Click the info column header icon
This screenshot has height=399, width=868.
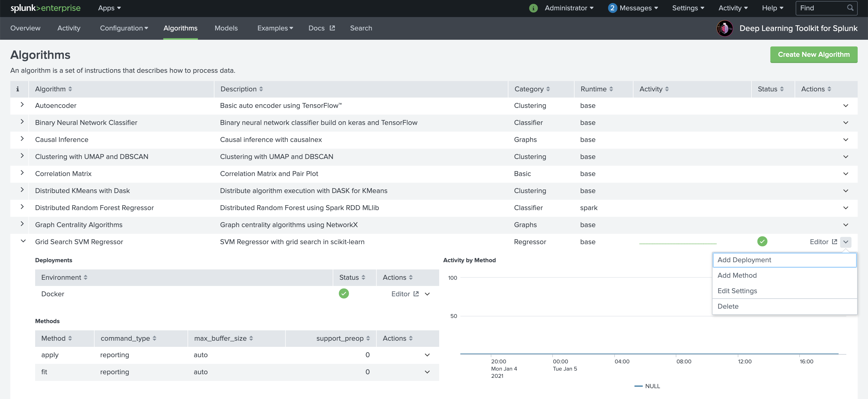click(18, 89)
